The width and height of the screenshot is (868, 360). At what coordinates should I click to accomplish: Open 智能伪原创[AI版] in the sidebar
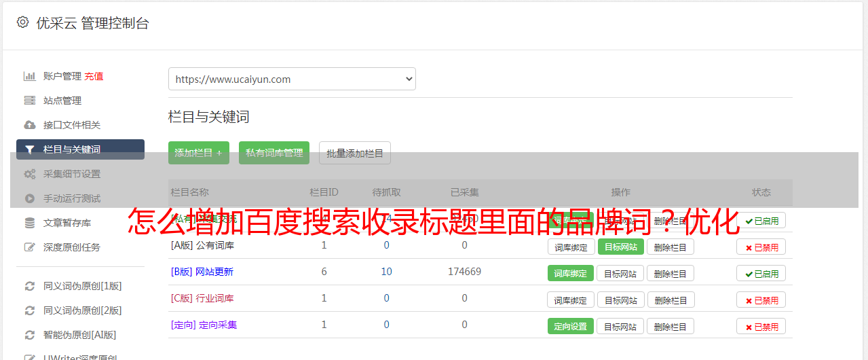coord(80,335)
